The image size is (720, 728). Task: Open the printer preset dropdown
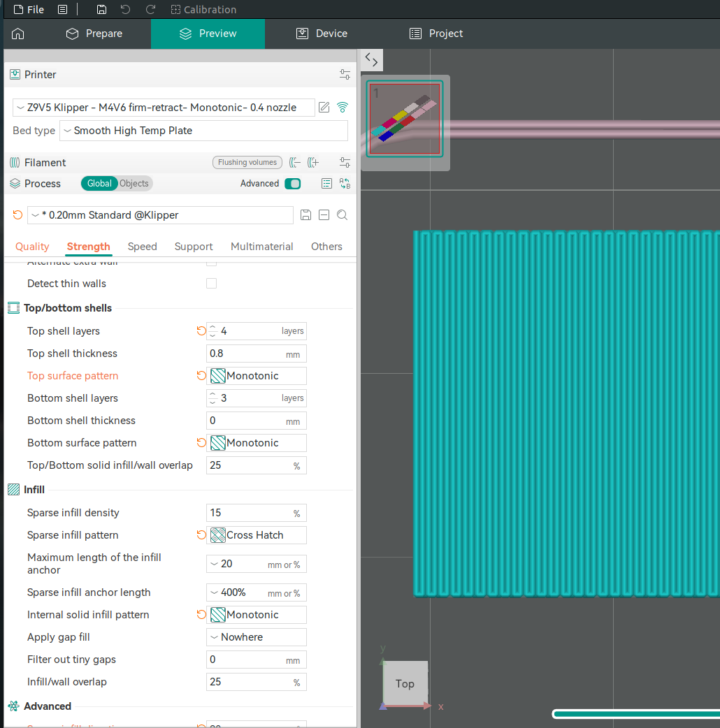164,108
